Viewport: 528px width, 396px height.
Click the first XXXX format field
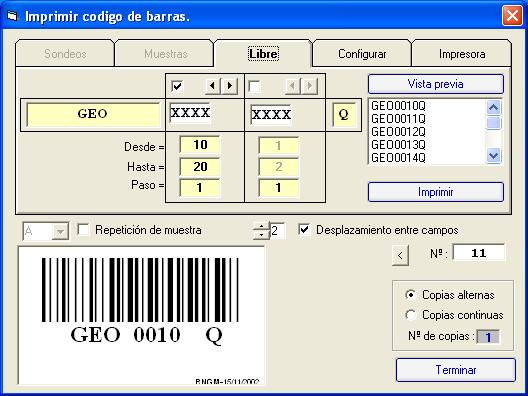tap(190, 113)
